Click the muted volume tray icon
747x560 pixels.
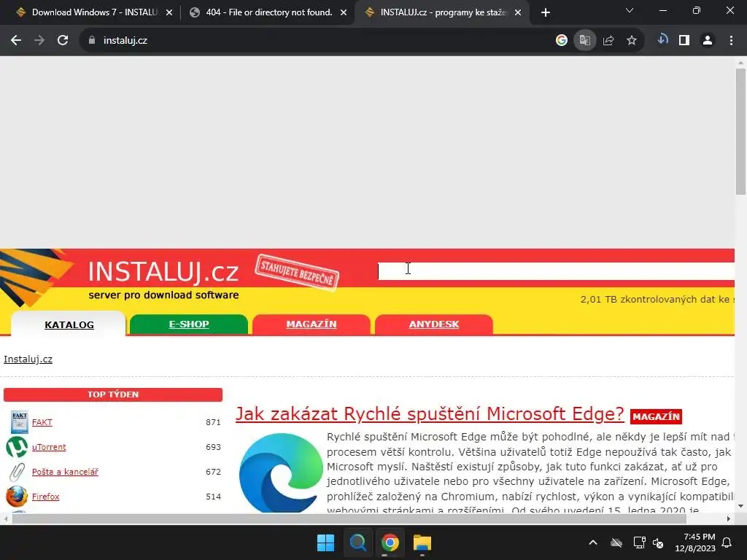coord(659,542)
